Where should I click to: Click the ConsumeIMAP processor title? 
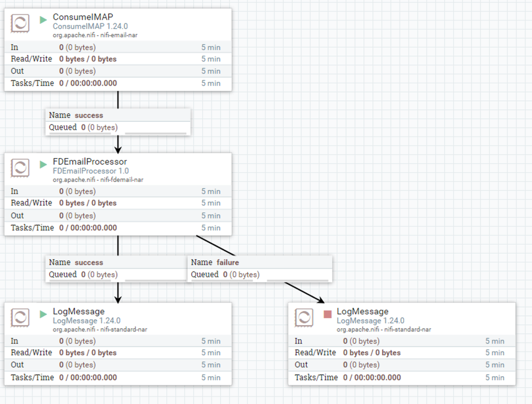(x=83, y=17)
